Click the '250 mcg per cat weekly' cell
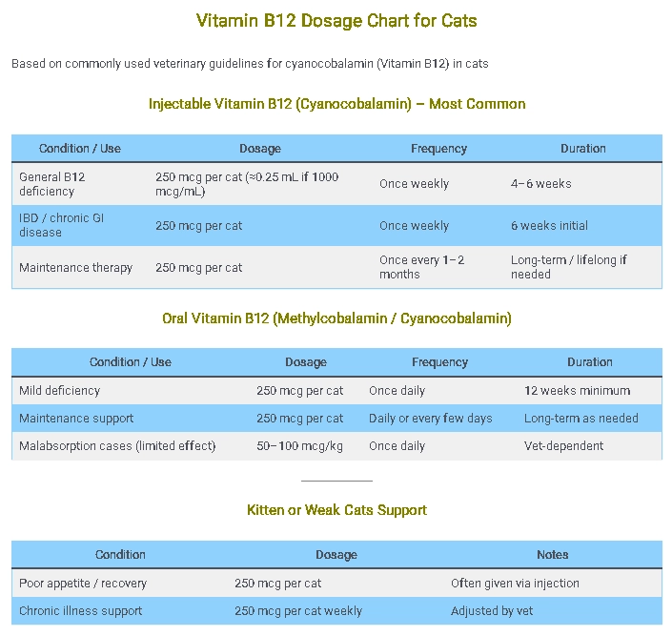The height and width of the screenshot is (636, 672). pos(298,610)
